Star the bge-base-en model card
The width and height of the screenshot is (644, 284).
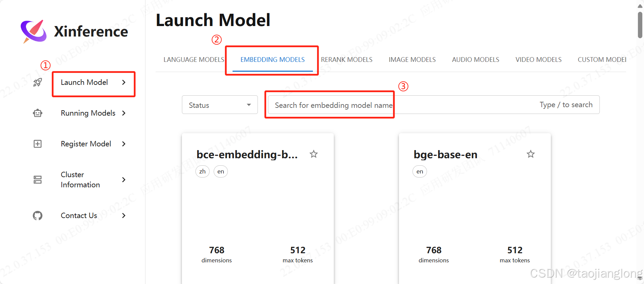(531, 154)
